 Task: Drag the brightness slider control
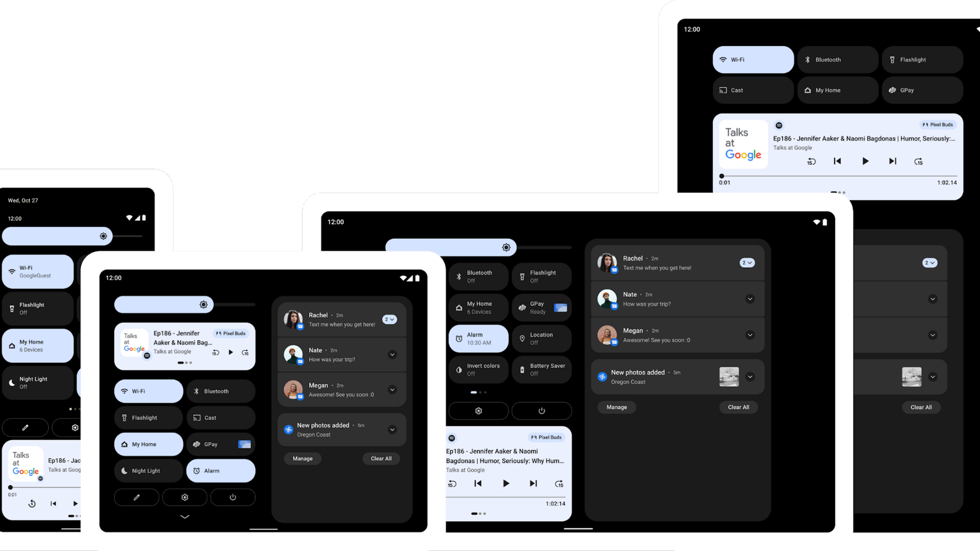point(102,236)
